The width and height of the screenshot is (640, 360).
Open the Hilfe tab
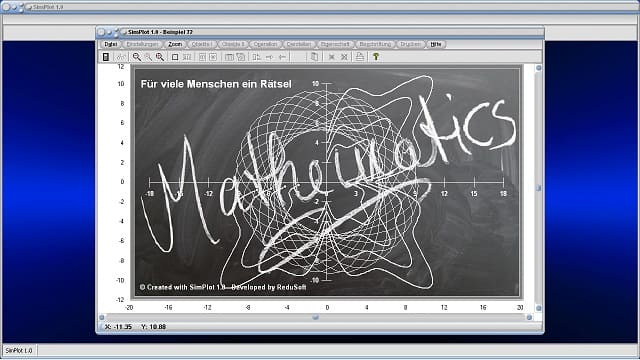point(436,44)
